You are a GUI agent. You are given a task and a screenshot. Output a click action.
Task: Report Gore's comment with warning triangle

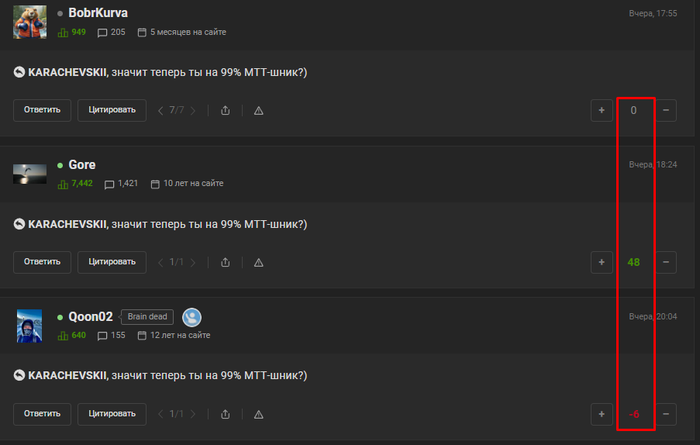click(258, 263)
